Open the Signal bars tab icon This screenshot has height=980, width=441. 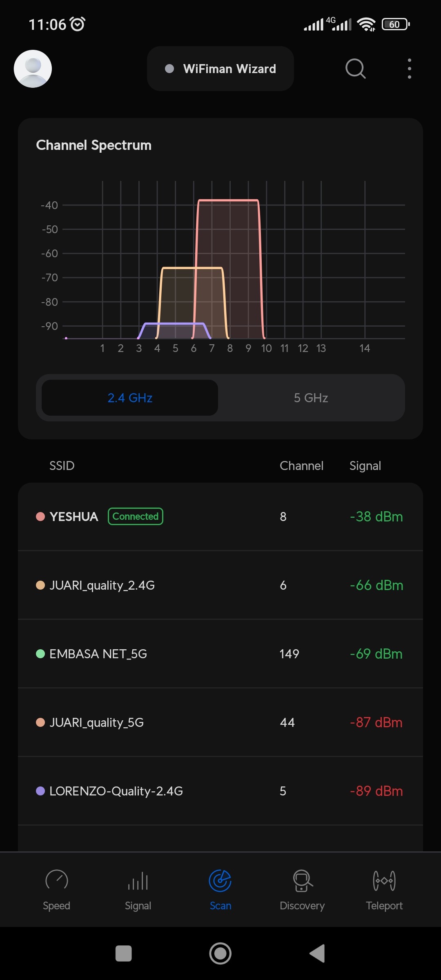click(x=138, y=880)
